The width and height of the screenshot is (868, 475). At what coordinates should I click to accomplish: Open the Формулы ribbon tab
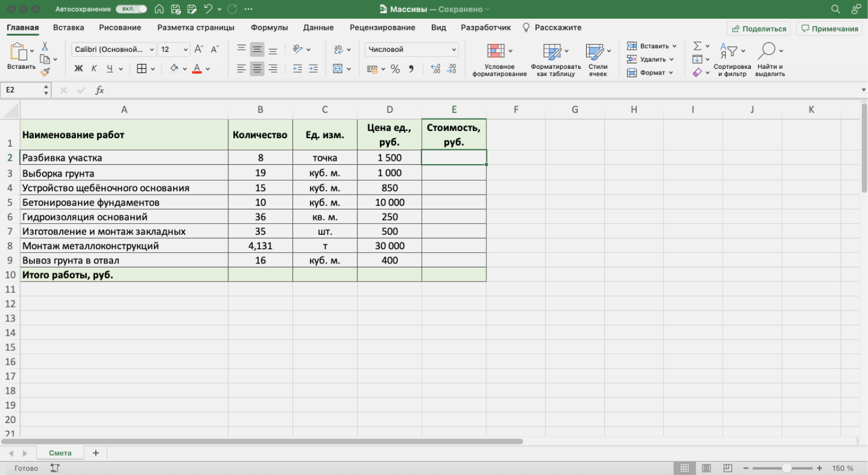269,28
